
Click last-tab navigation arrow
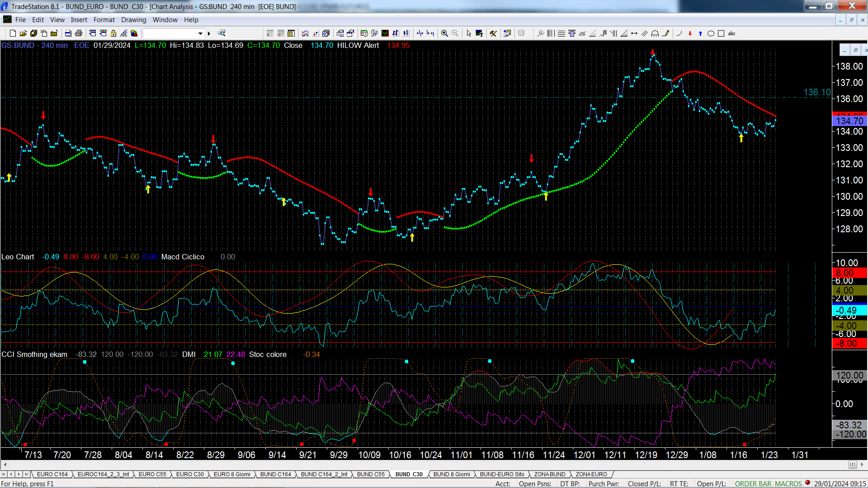26,474
